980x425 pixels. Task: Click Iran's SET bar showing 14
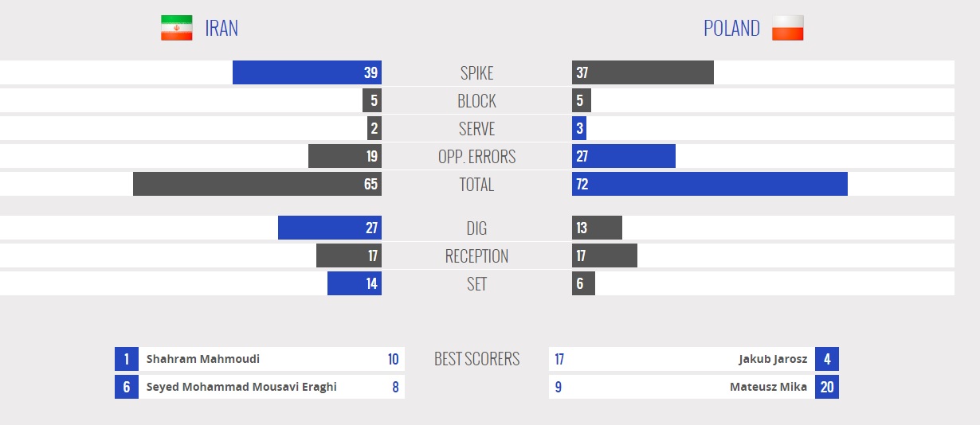[354, 283]
